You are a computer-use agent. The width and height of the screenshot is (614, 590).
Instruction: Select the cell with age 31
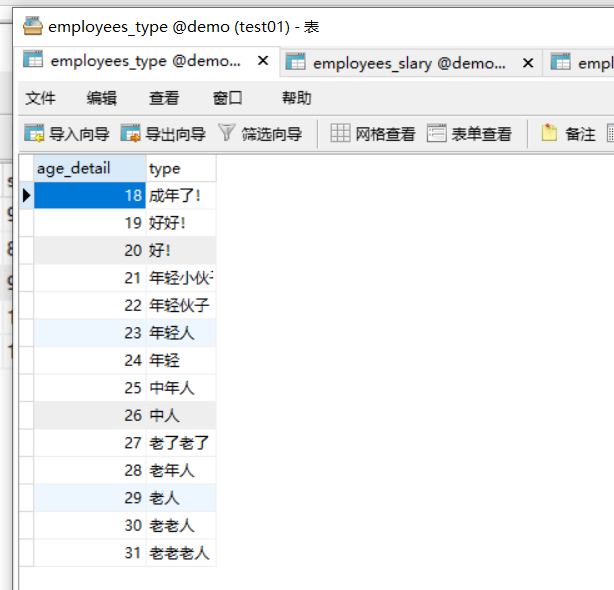pos(90,553)
